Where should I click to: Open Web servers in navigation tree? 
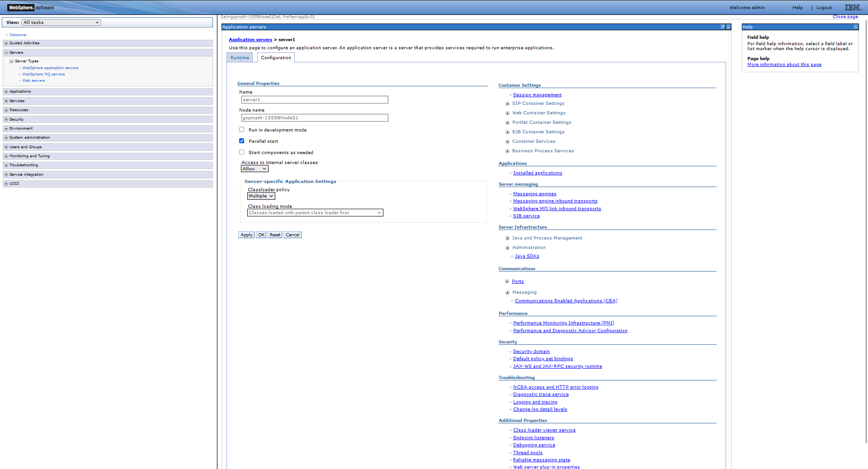(33, 81)
